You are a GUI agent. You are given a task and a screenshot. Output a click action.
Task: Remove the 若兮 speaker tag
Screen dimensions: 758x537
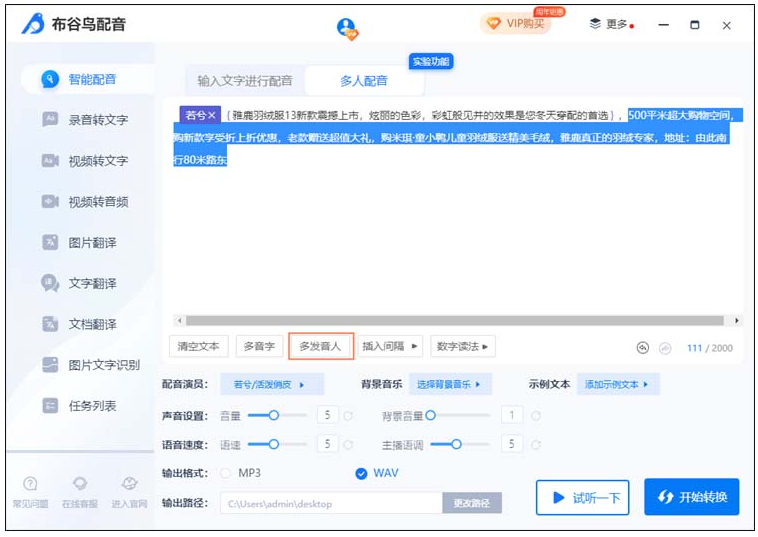coord(212,115)
